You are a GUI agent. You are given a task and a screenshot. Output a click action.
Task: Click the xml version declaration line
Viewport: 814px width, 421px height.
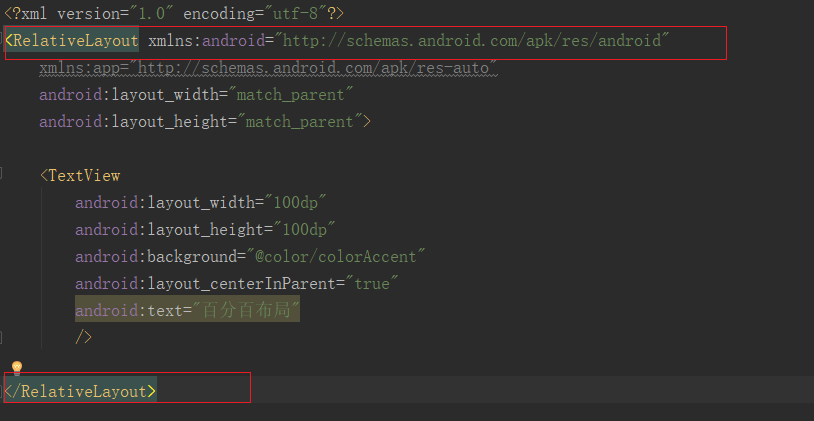(x=174, y=13)
